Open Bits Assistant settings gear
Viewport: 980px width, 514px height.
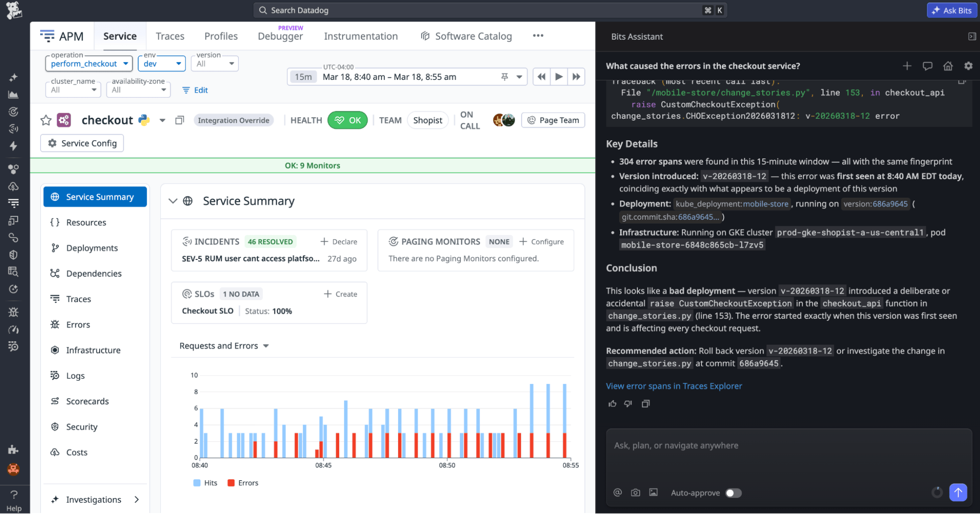pyautogui.click(x=968, y=66)
